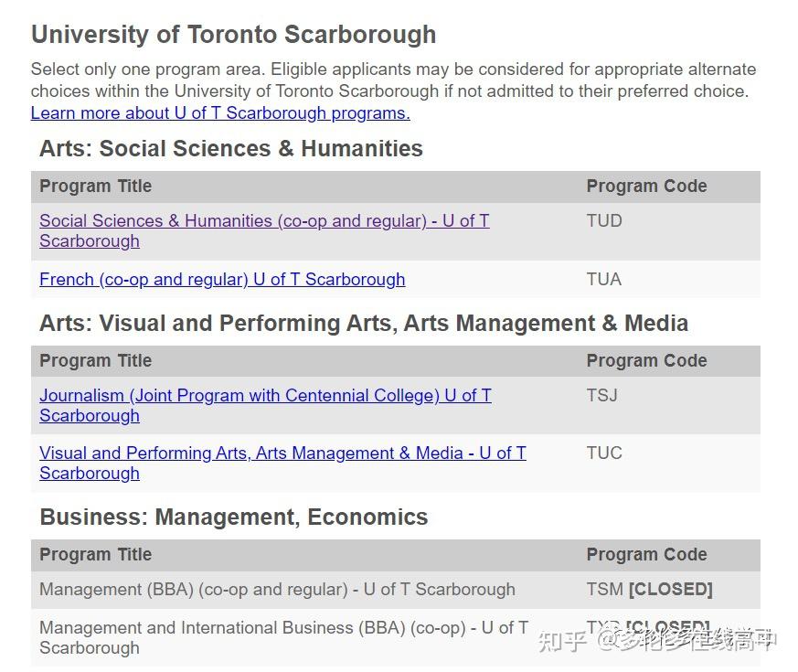Open the Journalism Joint Program with Centennial College link
This screenshot has height=672, width=798.
pyautogui.click(x=265, y=396)
